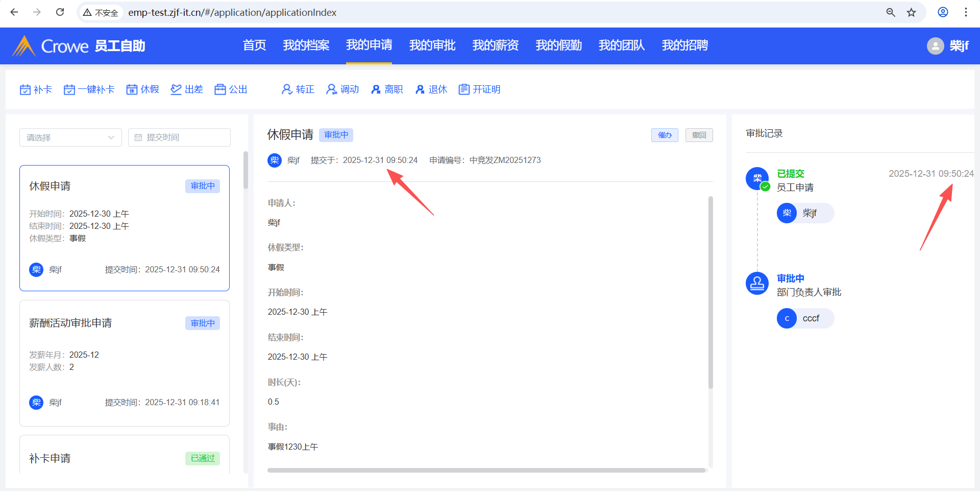Click the 撤回 button

tap(699, 135)
